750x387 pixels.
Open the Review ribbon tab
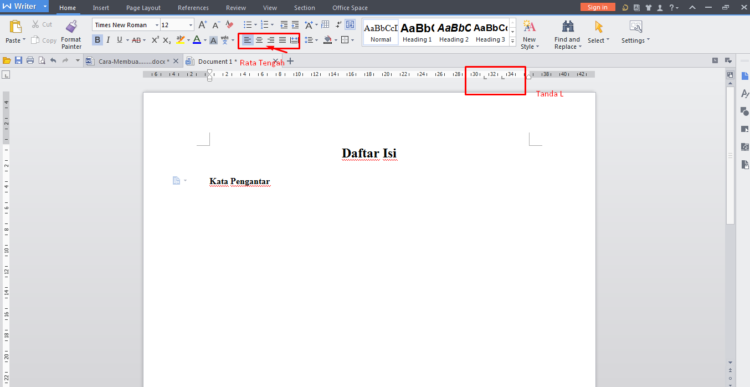[x=236, y=8]
